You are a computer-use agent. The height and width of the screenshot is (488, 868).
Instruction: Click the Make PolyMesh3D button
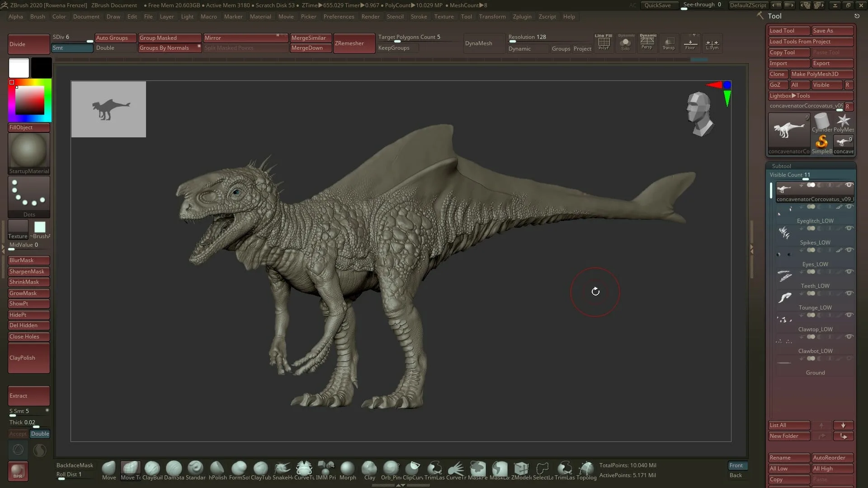pos(821,74)
